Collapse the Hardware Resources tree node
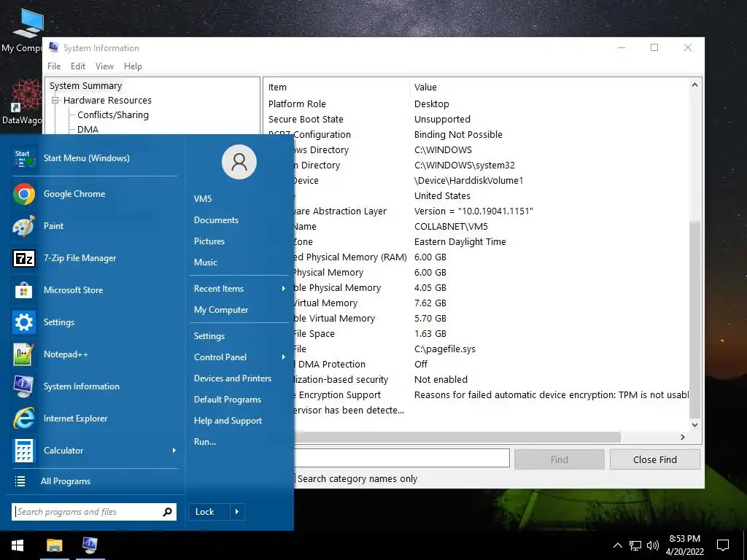 [x=55, y=101]
